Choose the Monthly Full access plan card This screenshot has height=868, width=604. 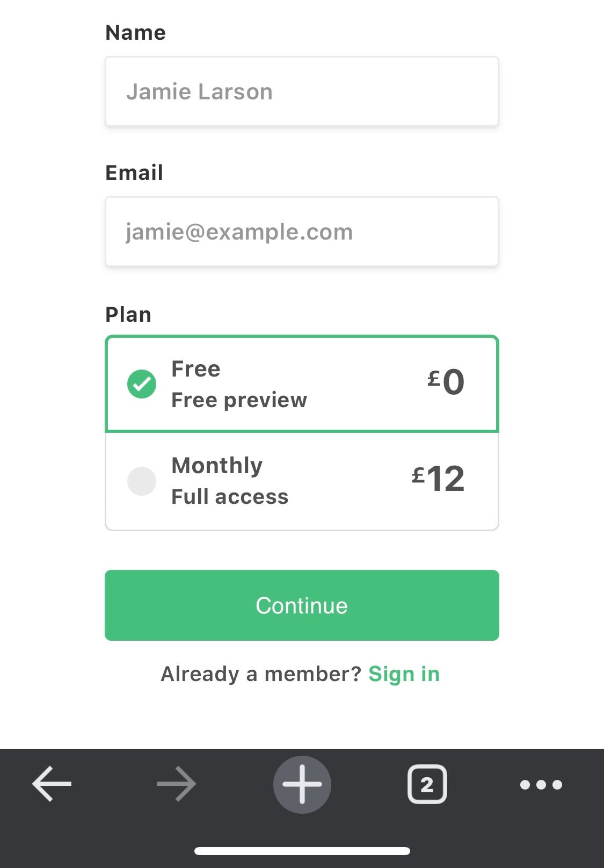(x=302, y=481)
